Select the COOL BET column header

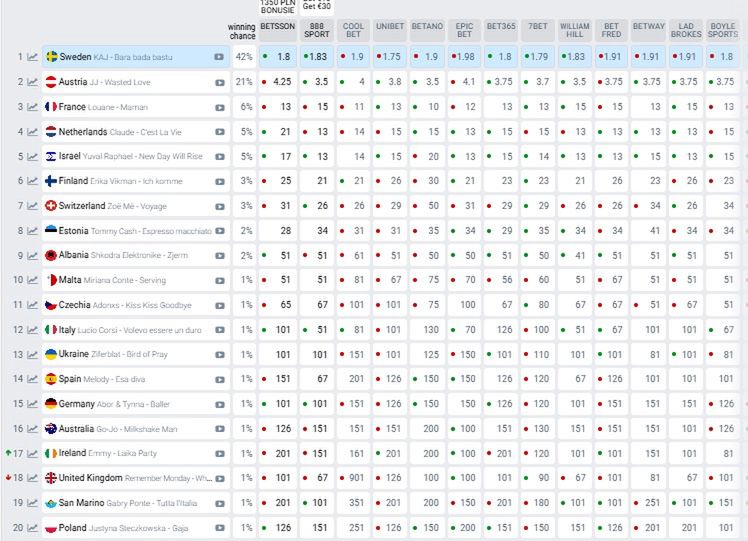(x=353, y=30)
